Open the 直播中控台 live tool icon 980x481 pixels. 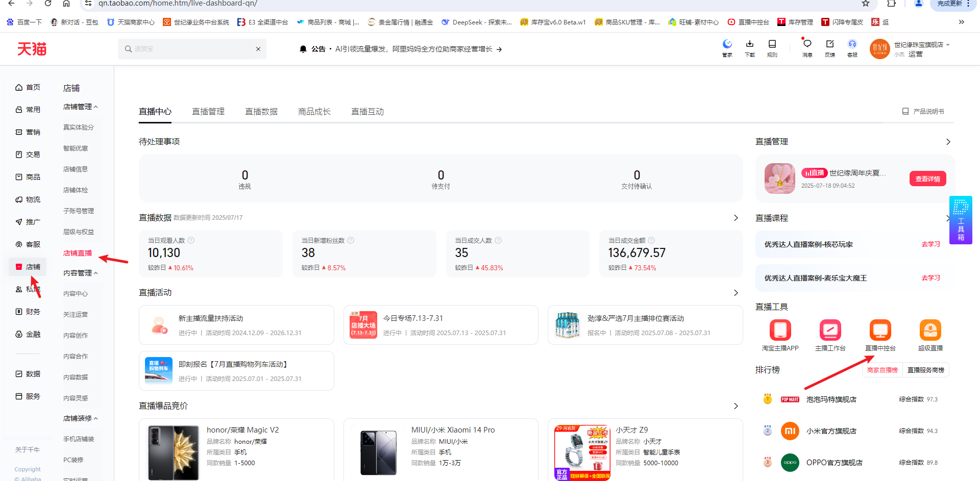(880, 331)
